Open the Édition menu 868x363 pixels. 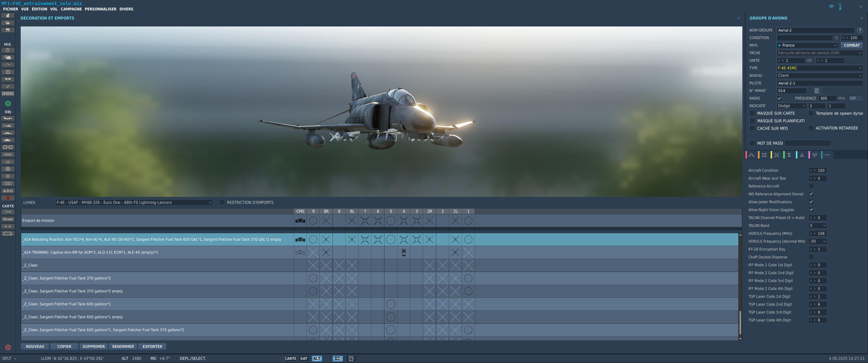(39, 9)
